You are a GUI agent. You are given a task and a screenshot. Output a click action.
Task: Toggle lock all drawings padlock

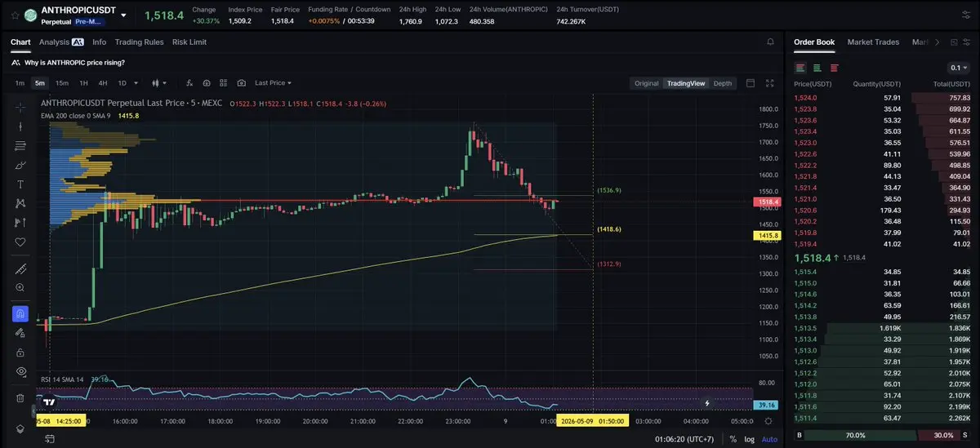(20, 352)
